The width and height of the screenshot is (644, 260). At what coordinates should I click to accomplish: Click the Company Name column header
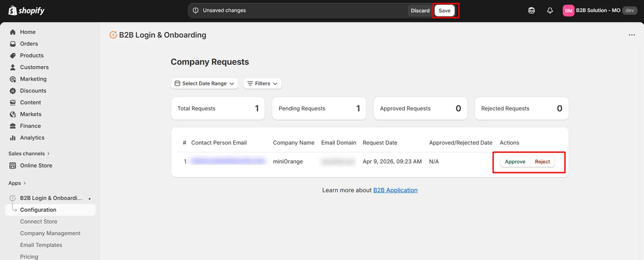tap(294, 143)
